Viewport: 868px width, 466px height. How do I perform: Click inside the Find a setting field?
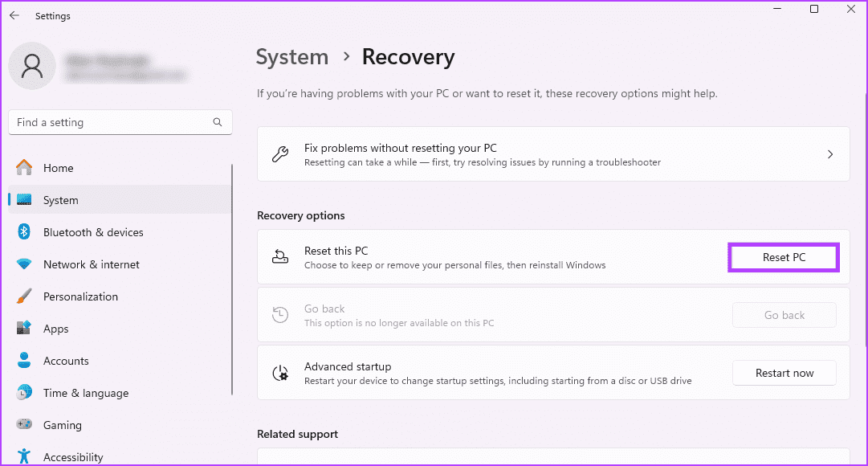click(x=112, y=122)
